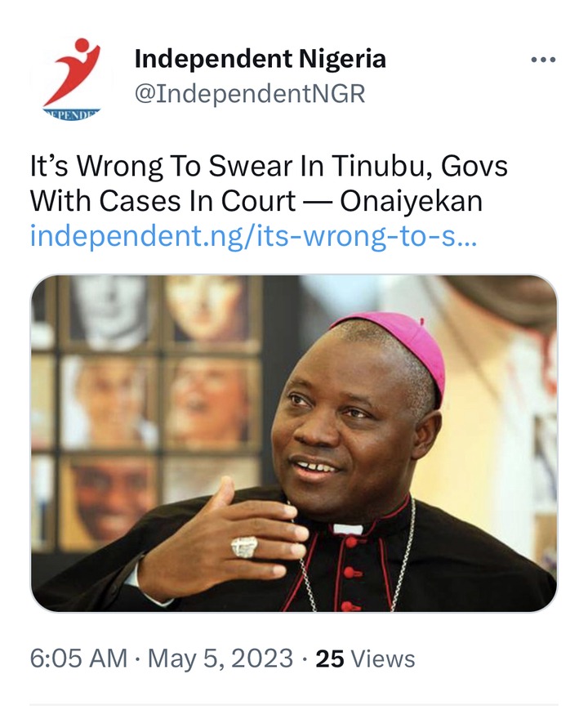Viewport: 588px width, 710px height.
Task: Click the pink skullcap in the photo
Action: 394,346
